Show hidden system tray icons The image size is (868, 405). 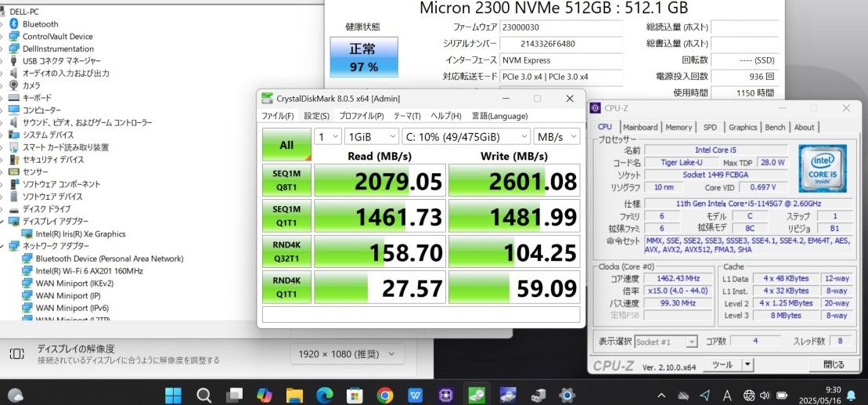point(661,396)
